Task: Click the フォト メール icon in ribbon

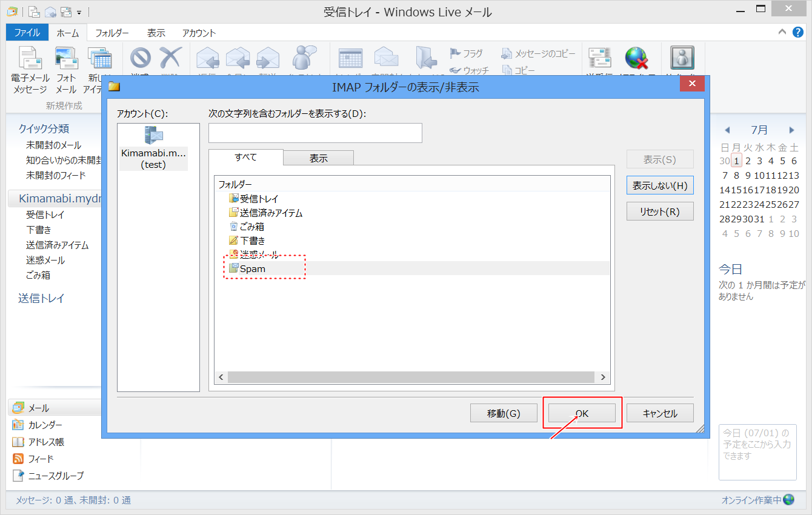Action: 66,59
